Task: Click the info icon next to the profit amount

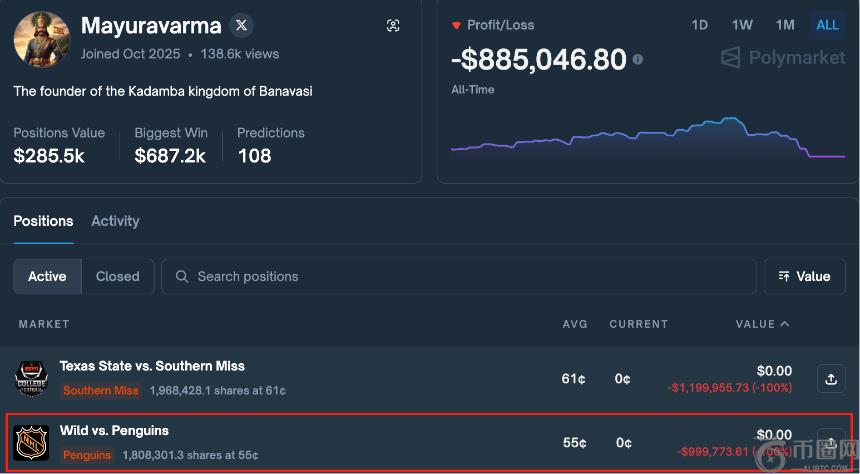Action: [638, 60]
